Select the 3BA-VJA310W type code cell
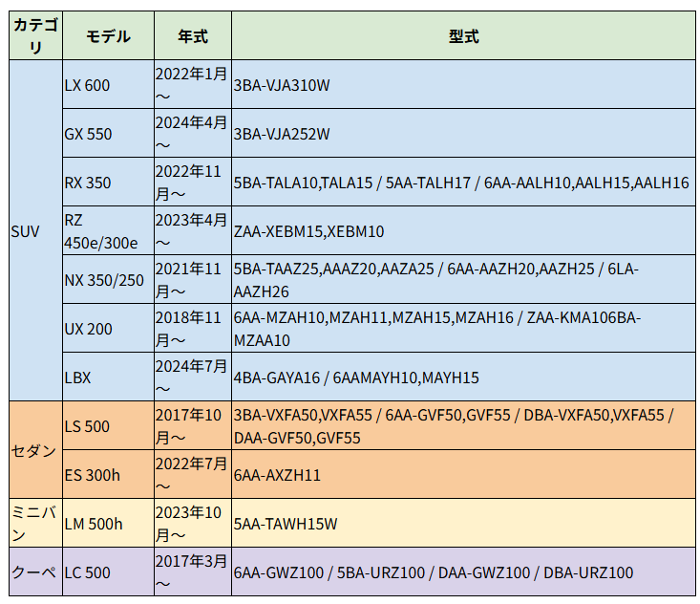Image resolution: width=700 pixels, height=604 pixels. (x=463, y=84)
